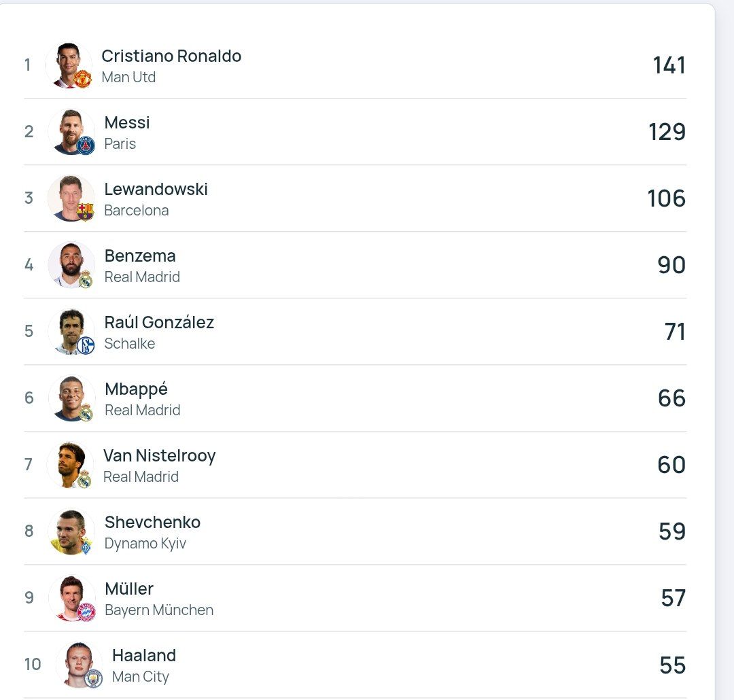This screenshot has width=734, height=700.
Task: Click the Paris Saint-Germain club badge
Action: tap(86, 145)
